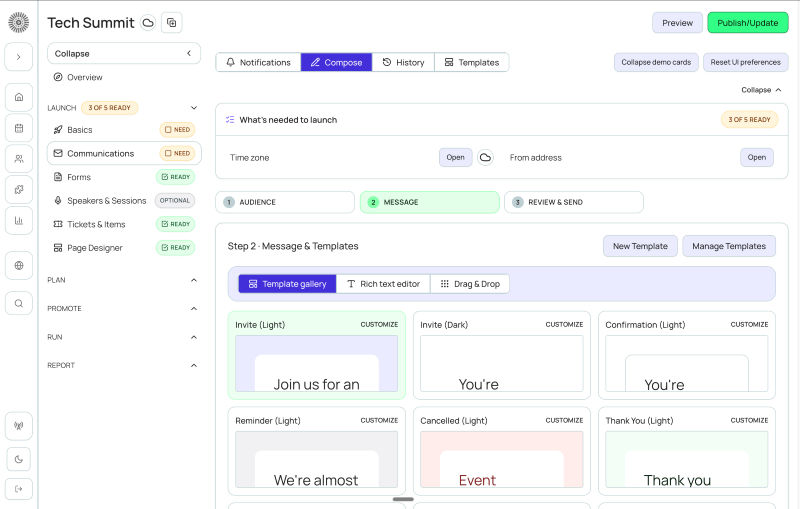Click the copy icon beside Tech Summit
The height and width of the screenshot is (509, 800).
pyautogui.click(x=172, y=22)
